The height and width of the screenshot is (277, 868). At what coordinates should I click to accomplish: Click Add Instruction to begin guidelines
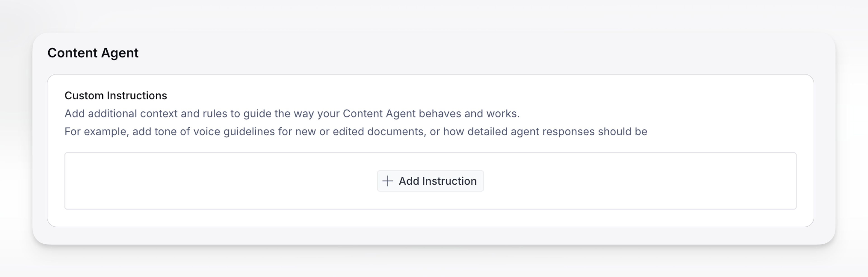[x=430, y=181]
